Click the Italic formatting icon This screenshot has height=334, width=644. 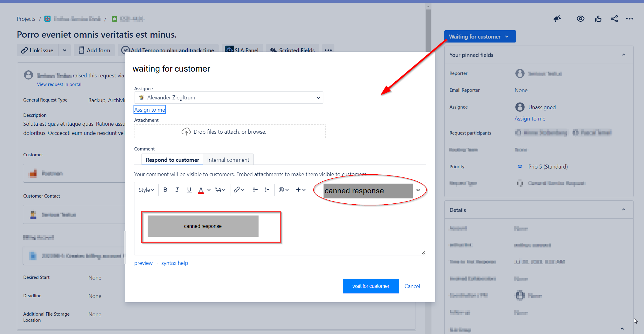pos(177,190)
